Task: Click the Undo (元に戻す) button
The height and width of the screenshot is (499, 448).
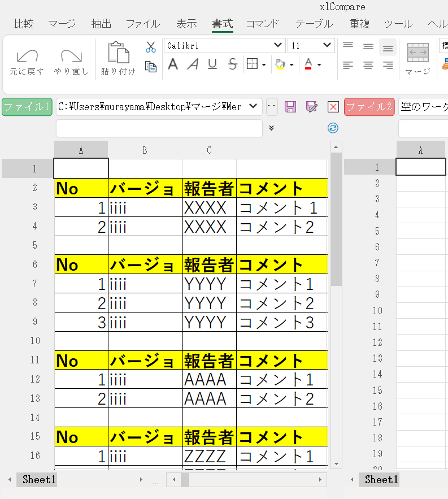Action: (x=27, y=61)
